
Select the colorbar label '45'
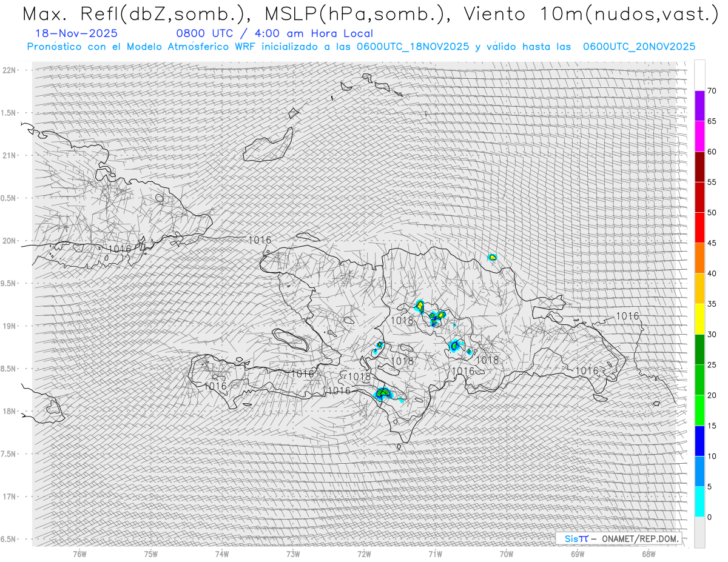click(x=712, y=243)
